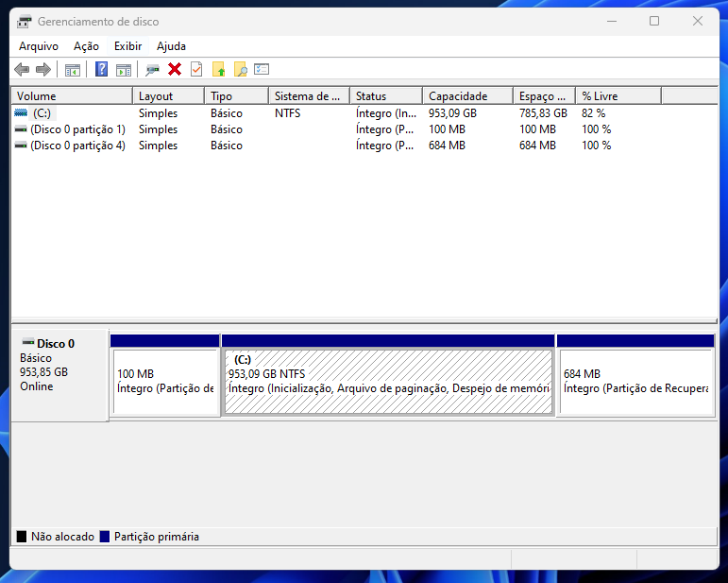Sort by the Espaço... column header
Viewport: 728px width, 583px height.
click(545, 96)
